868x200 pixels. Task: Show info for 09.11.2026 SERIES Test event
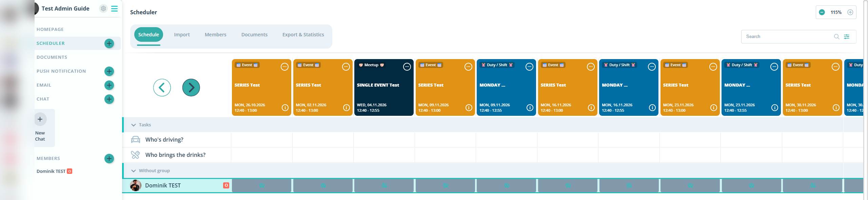(x=469, y=108)
